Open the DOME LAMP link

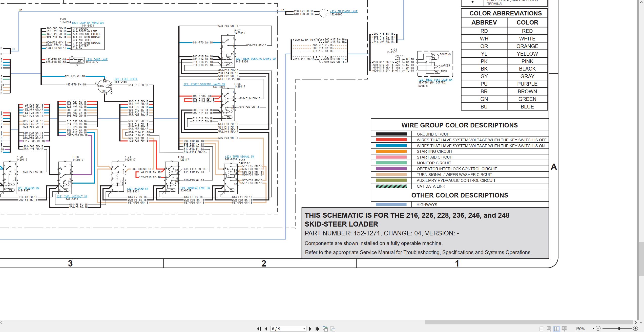[97, 59]
